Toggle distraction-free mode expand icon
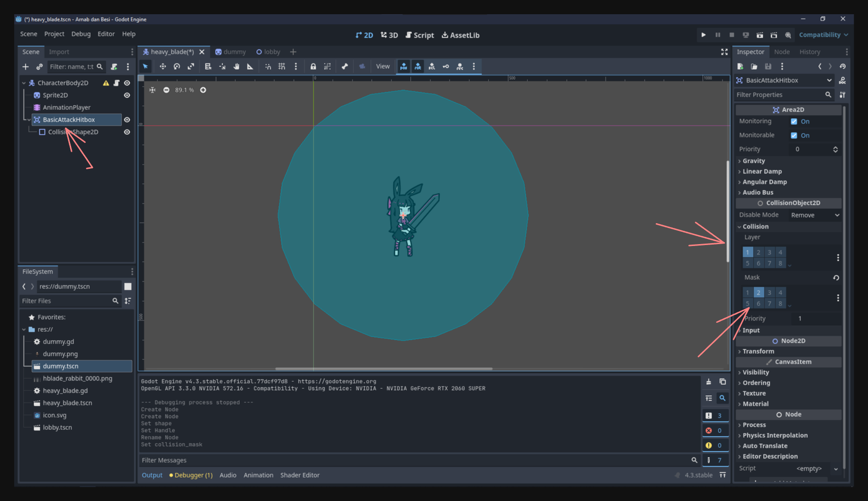The image size is (868, 501). click(724, 52)
